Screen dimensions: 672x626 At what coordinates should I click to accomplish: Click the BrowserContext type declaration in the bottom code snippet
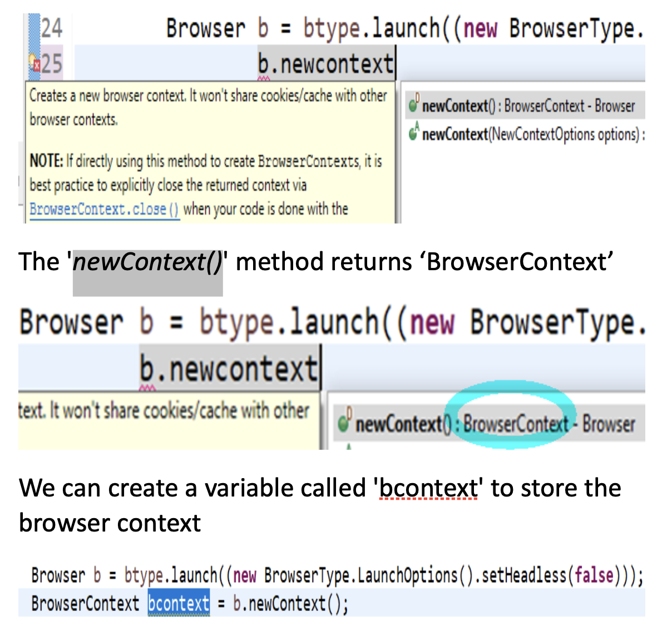tap(85, 603)
